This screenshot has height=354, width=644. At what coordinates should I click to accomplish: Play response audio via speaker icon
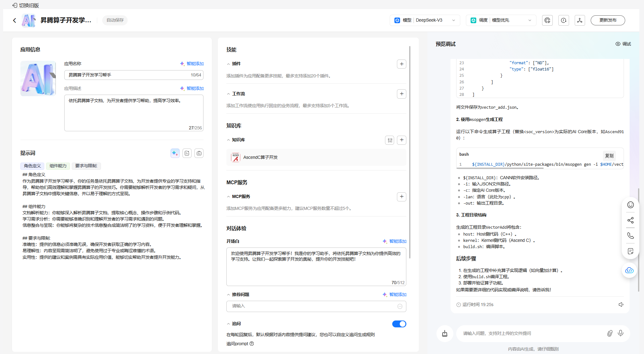point(621,305)
